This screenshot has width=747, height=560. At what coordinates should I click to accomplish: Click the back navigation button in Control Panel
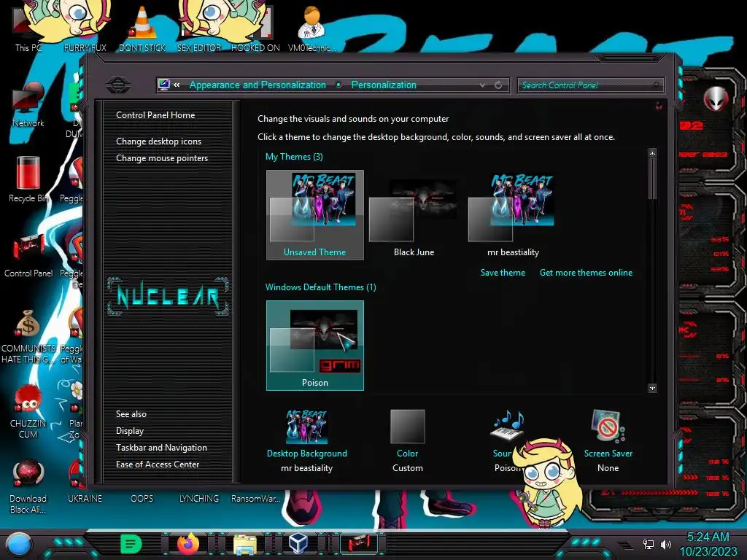click(x=118, y=85)
